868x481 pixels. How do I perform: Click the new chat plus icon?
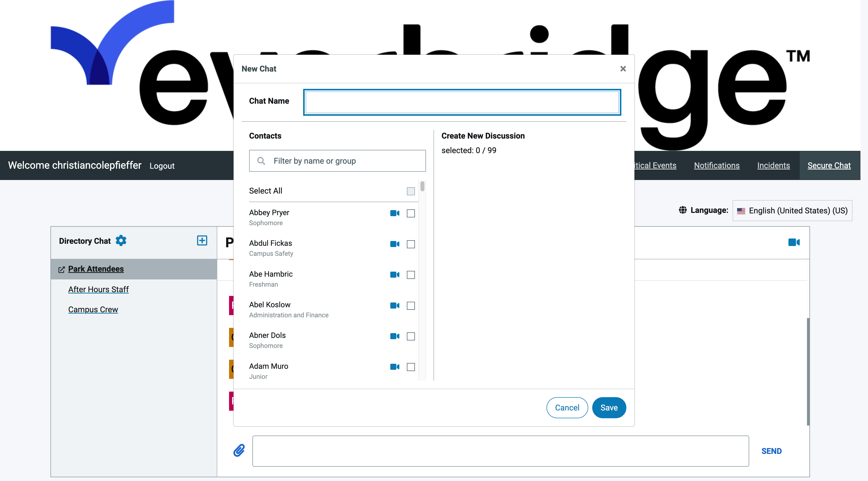click(202, 240)
